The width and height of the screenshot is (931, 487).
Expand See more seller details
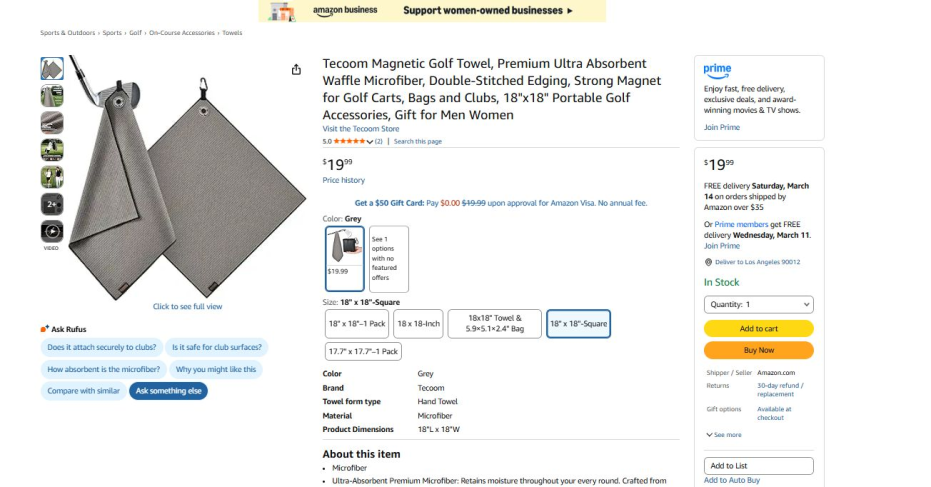pos(723,435)
